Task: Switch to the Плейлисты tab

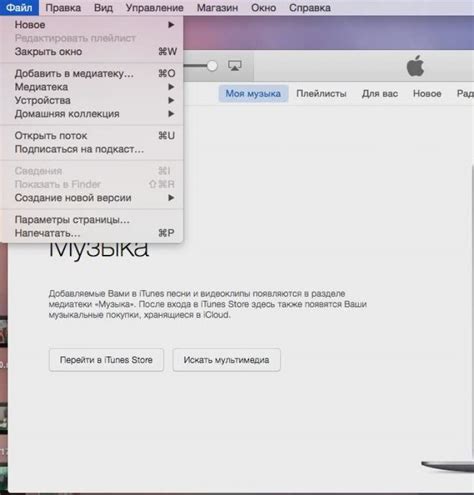Action: [321, 94]
